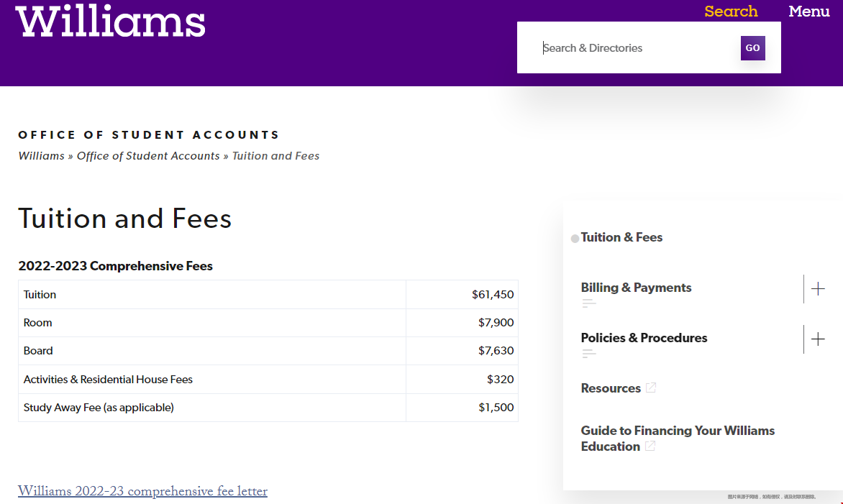Image resolution: width=843 pixels, height=504 pixels.
Task: Open Tuition and Fees breadcrumb link
Action: point(275,156)
